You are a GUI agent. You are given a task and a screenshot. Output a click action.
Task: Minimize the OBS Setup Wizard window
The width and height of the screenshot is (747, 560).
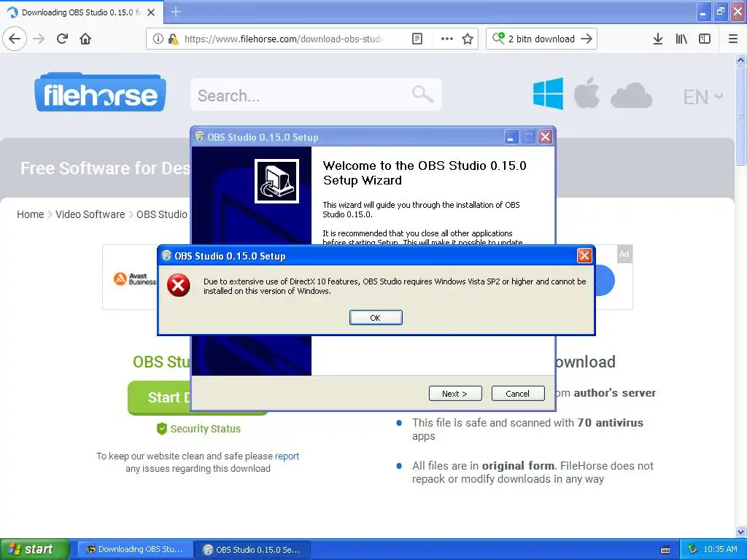coord(510,137)
